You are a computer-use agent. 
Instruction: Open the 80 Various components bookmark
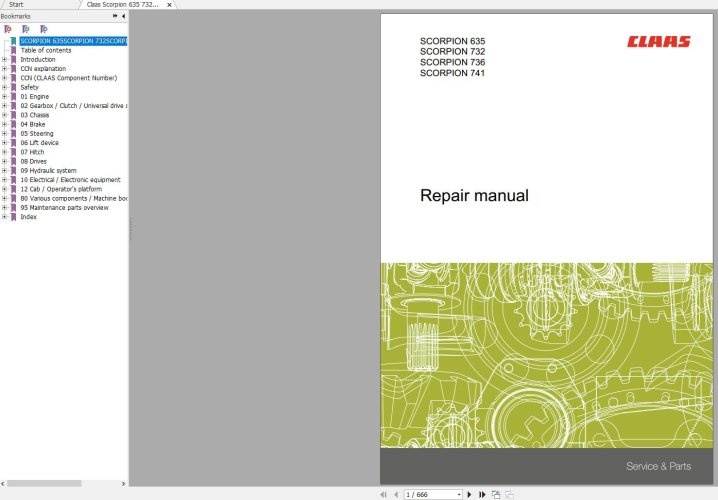[x=74, y=198]
